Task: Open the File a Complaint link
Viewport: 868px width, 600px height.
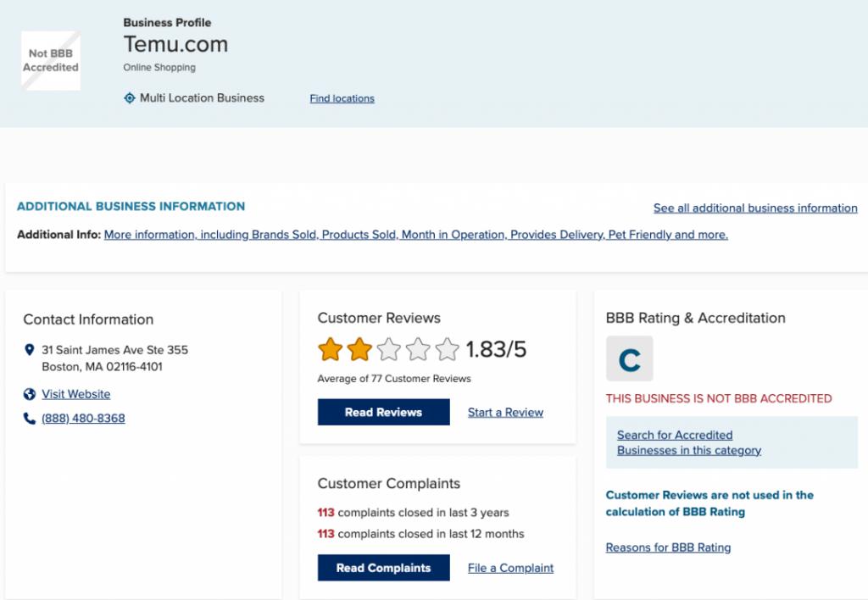Action: [x=510, y=568]
